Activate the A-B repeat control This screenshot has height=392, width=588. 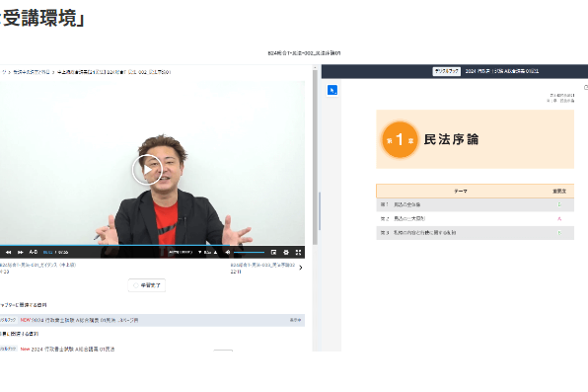(x=34, y=252)
